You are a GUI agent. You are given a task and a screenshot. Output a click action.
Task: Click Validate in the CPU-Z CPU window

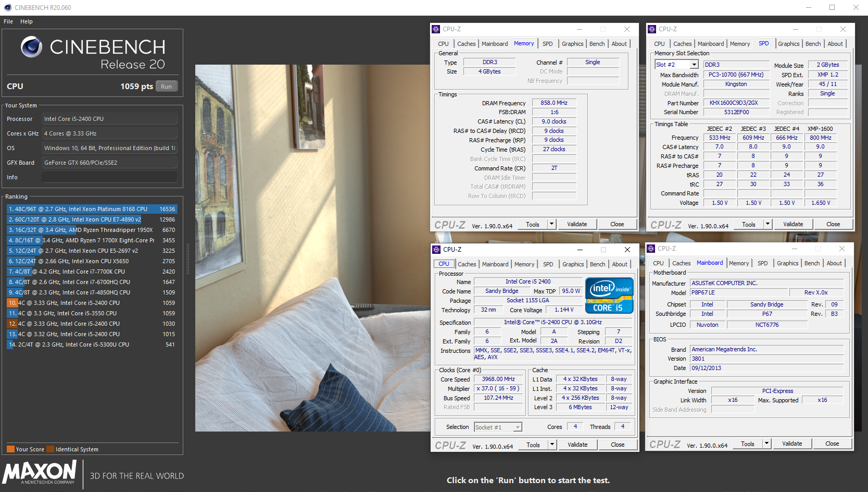click(x=577, y=445)
